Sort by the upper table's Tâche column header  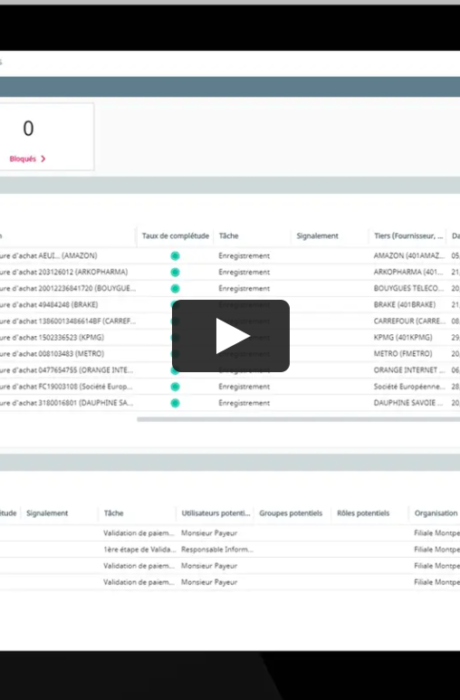[229, 236]
